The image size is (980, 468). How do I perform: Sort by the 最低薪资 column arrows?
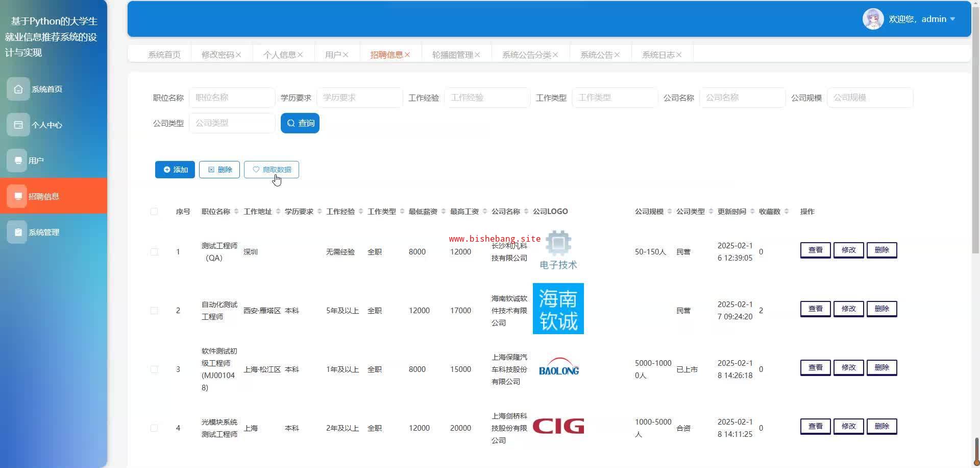443,212
